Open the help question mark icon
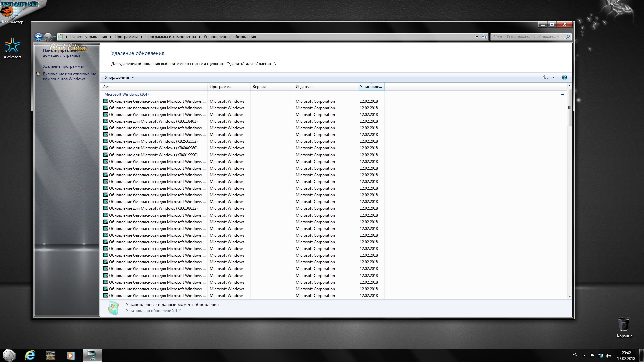This screenshot has width=644, height=362. click(564, 77)
